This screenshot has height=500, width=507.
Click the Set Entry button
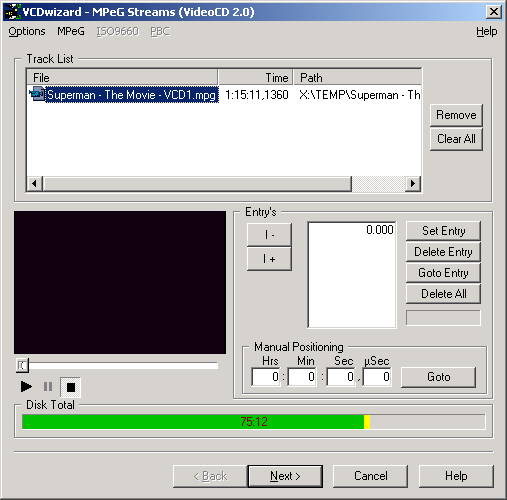pyautogui.click(x=443, y=231)
